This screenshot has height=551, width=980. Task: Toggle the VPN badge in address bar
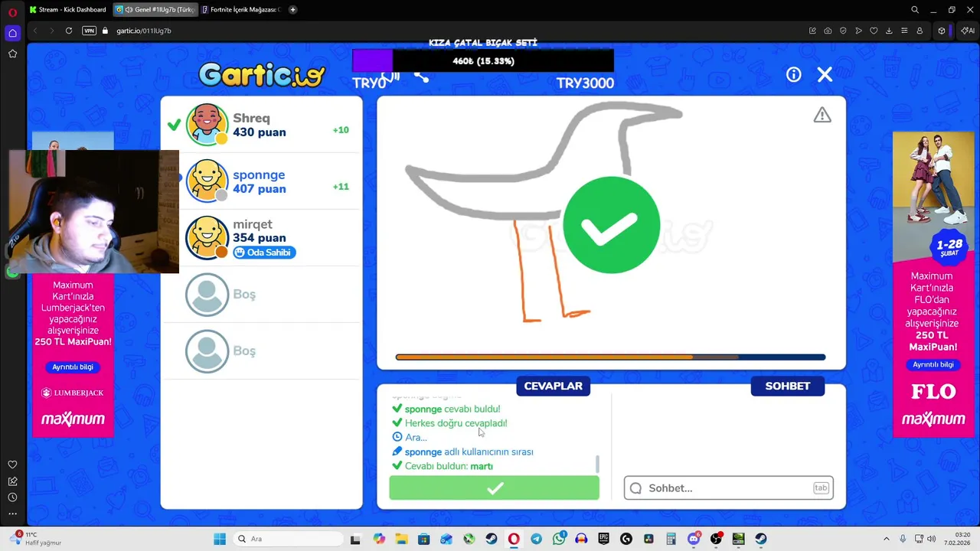[x=89, y=31]
